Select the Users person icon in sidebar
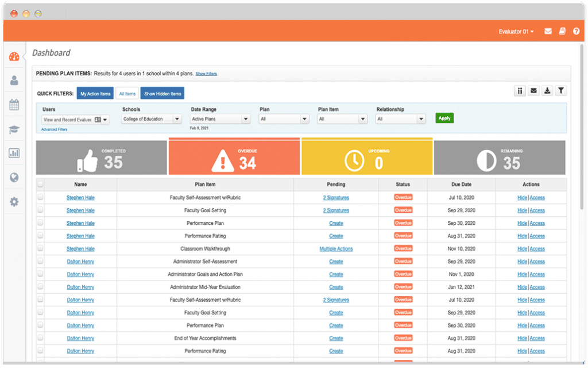This screenshot has width=588, height=372. pos(13,81)
